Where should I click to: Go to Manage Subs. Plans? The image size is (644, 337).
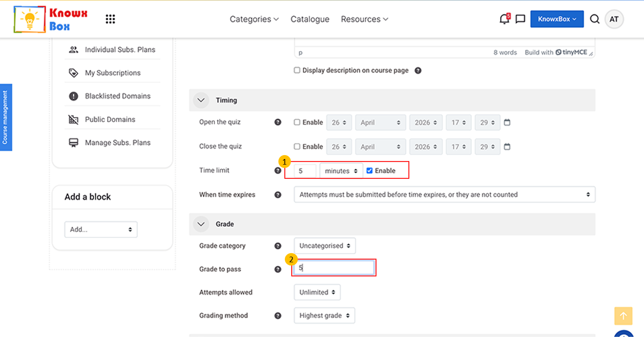click(x=118, y=143)
